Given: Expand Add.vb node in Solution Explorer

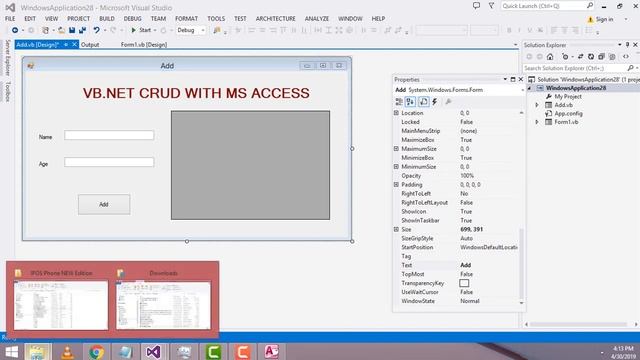Looking at the screenshot, I should [x=537, y=105].
